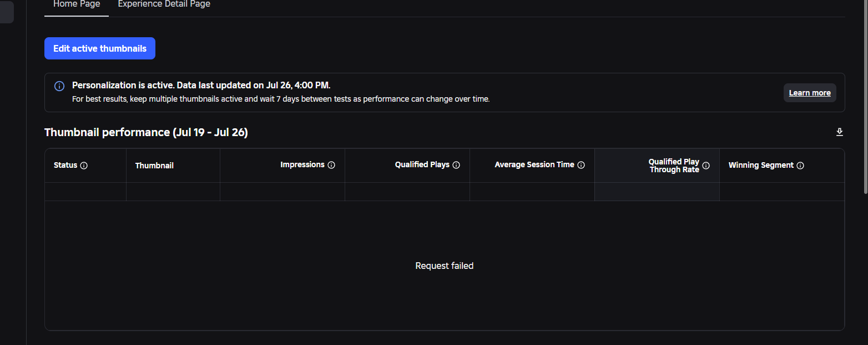This screenshot has width=868, height=345.
Task: Sort by the Impressions column header
Action: click(302, 165)
